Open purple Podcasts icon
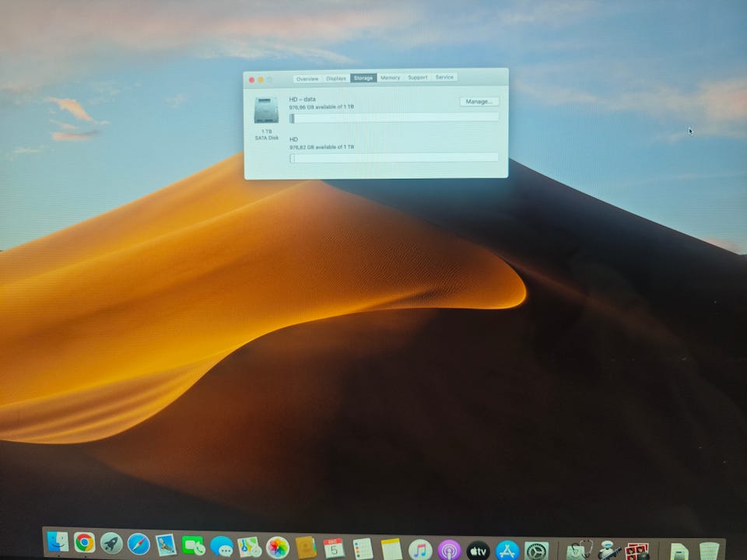 click(x=449, y=551)
